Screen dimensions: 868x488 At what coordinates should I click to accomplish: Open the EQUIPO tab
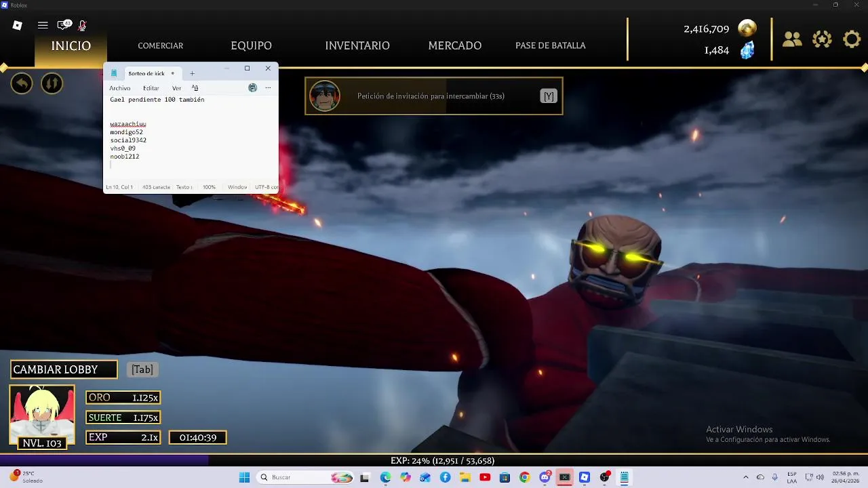point(251,45)
